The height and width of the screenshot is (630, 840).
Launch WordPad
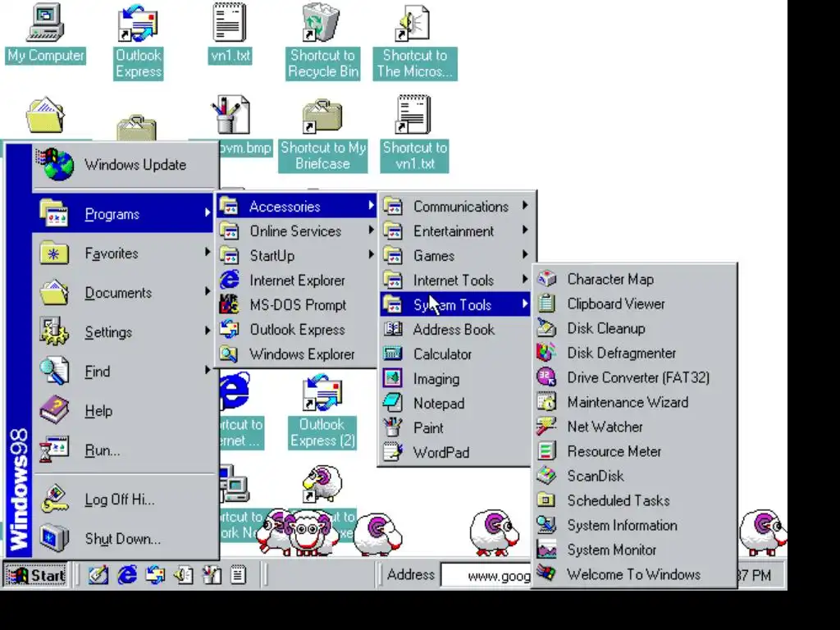click(x=455, y=453)
